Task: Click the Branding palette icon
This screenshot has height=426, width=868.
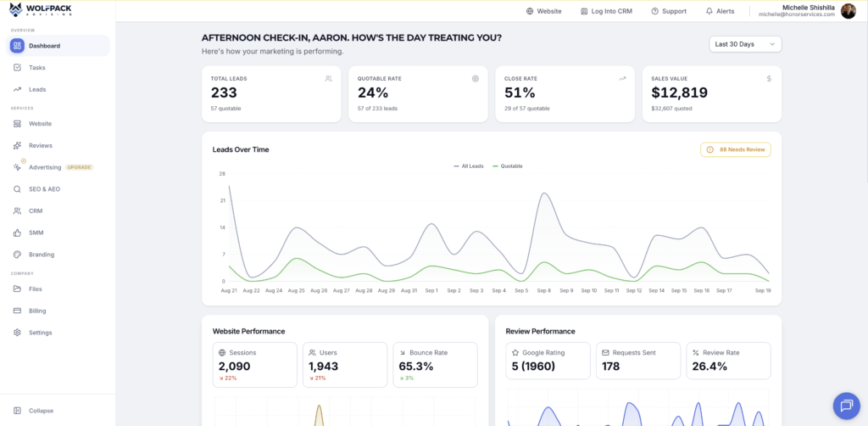Action: (17, 255)
